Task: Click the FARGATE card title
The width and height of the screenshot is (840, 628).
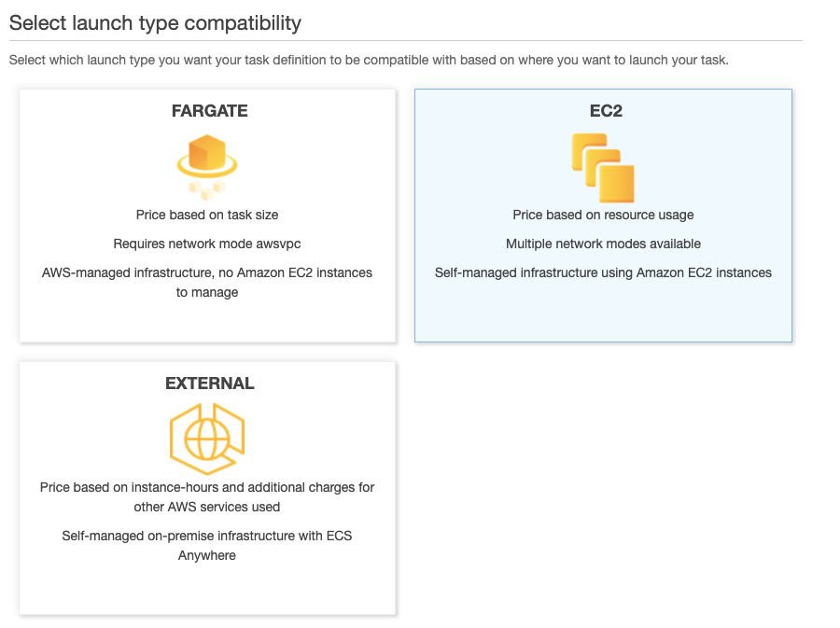Action: coord(207,110)
